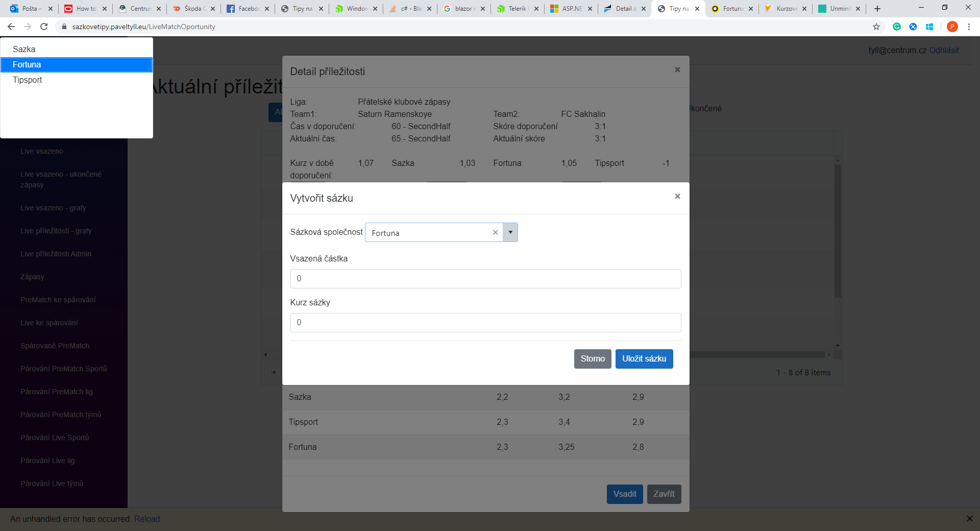This screenshot has height=531, width=980.
Task: Click the Vsadit button
Action: click(625, 494)
